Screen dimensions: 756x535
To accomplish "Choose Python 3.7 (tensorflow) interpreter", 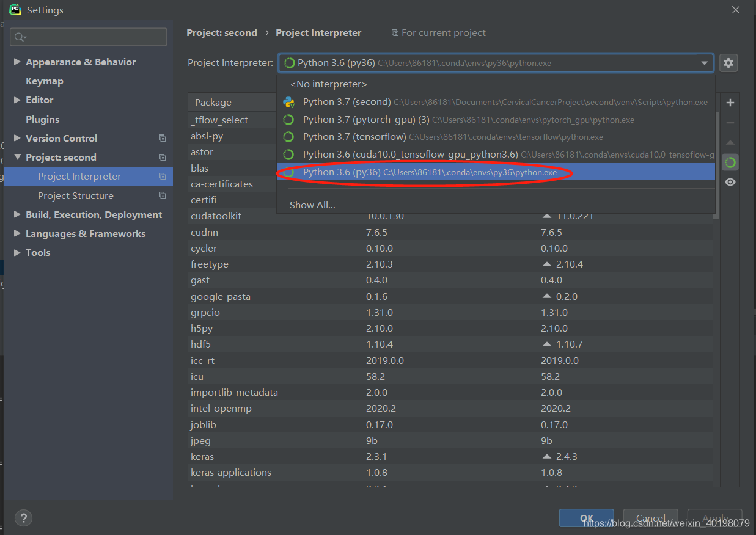I will [496, 137].
